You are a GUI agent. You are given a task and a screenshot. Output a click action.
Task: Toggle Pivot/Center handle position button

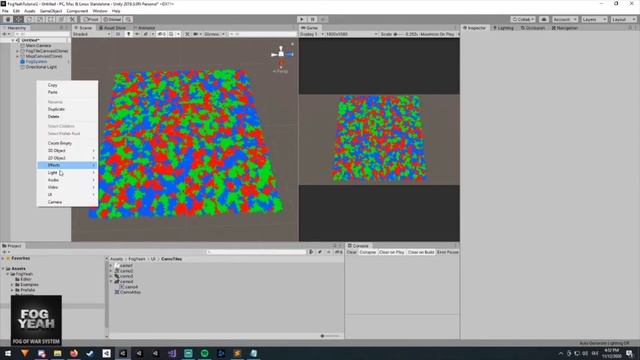[x=91, y=19]
